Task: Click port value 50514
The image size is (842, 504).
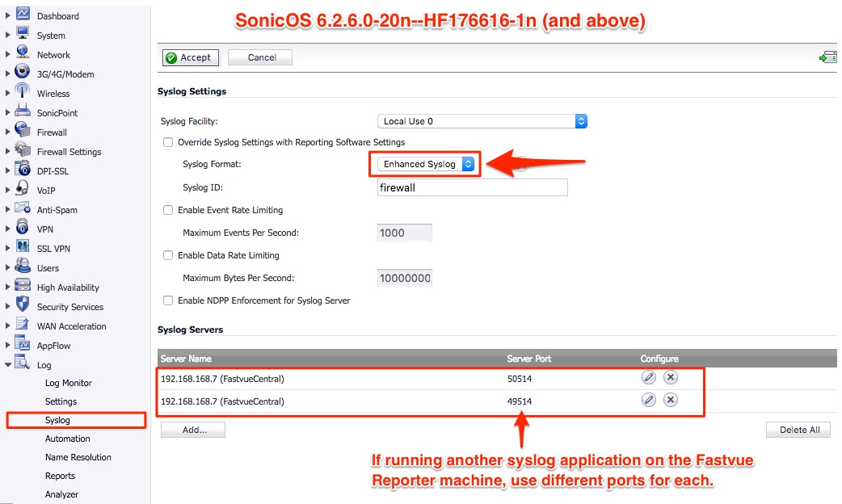Action: 520,379
